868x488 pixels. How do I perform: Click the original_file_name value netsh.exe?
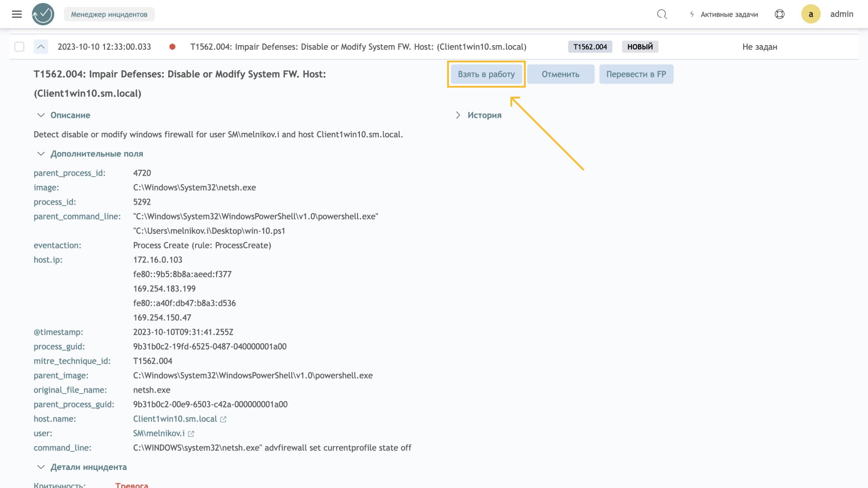(x=151, y=390)
